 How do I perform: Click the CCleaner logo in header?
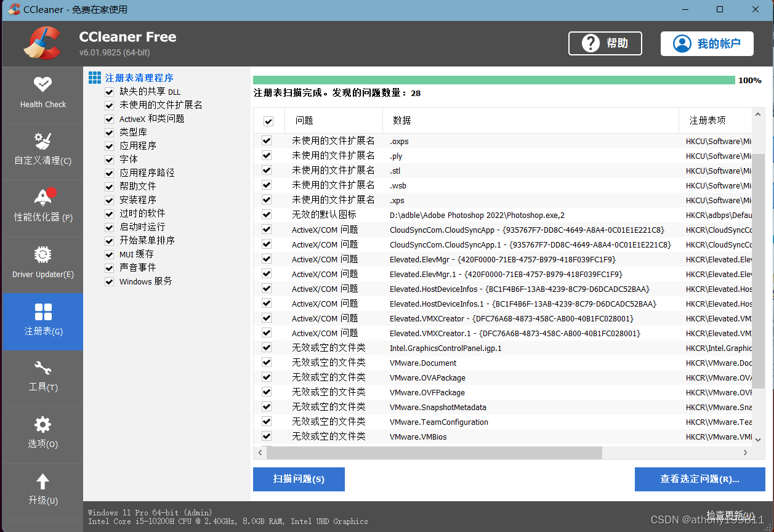[x=42, y=44]
